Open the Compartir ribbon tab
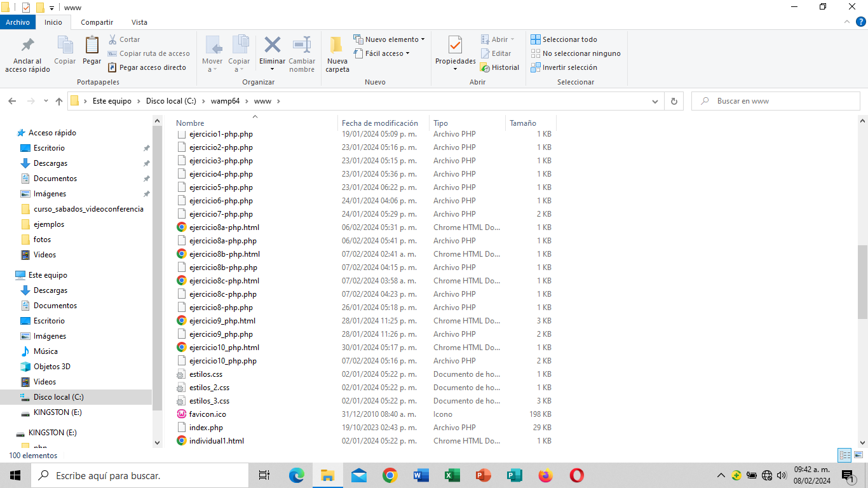This screenshot has height=488, width=868. point(97,22)
